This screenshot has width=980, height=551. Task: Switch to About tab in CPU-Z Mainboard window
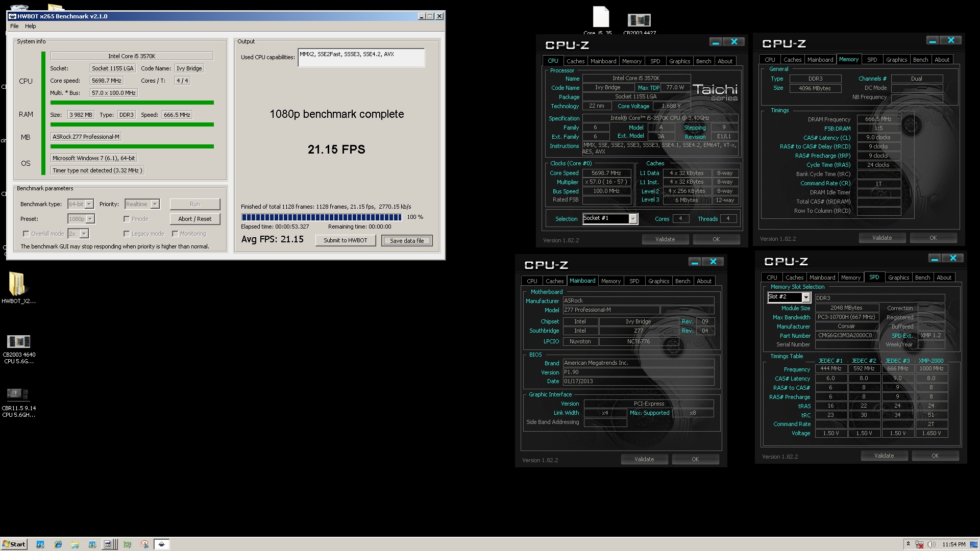704,281
